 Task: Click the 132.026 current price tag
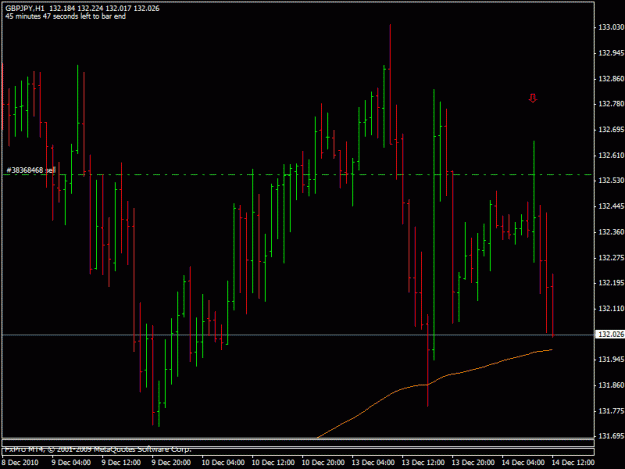tap(610, 334)
